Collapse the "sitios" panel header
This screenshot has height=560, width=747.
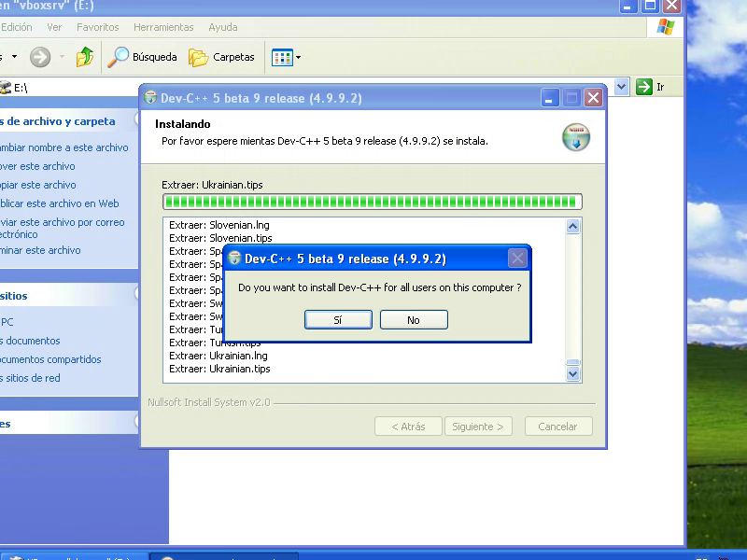[69, 296]
